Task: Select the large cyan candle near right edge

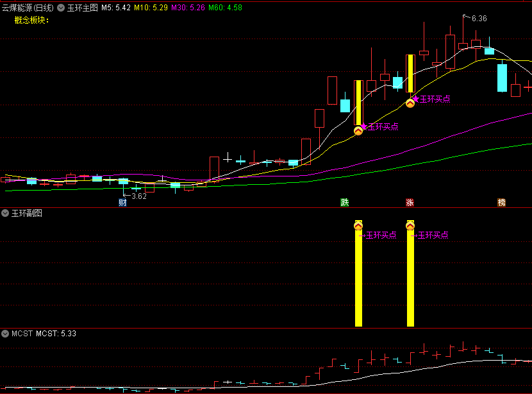Action: click(502, 78)
